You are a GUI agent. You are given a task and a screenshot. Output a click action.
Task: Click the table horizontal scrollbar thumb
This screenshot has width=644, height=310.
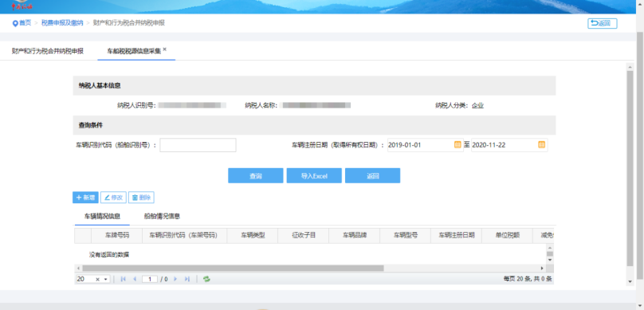tap(233, 268)
